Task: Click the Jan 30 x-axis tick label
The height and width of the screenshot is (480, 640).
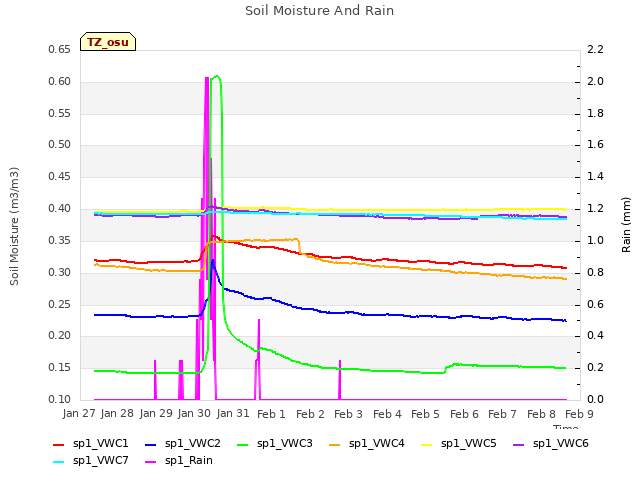Action: tap(194, 413)
